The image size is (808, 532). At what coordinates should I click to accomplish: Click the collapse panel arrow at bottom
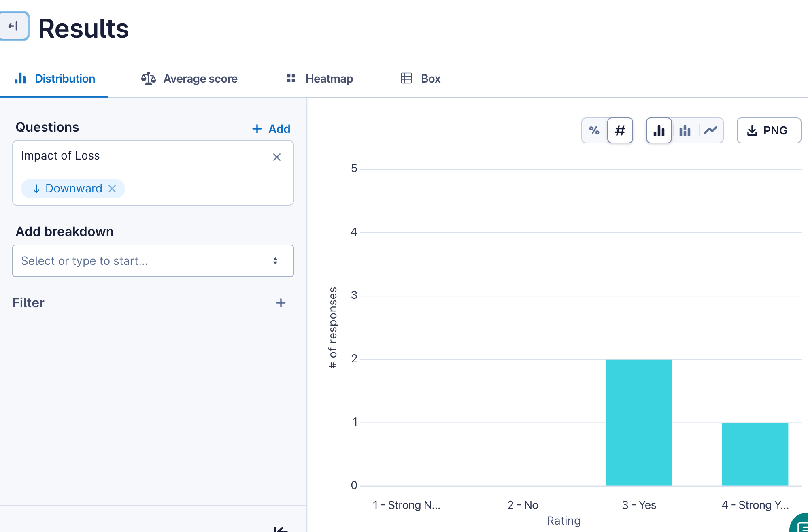tap(281, 528)
